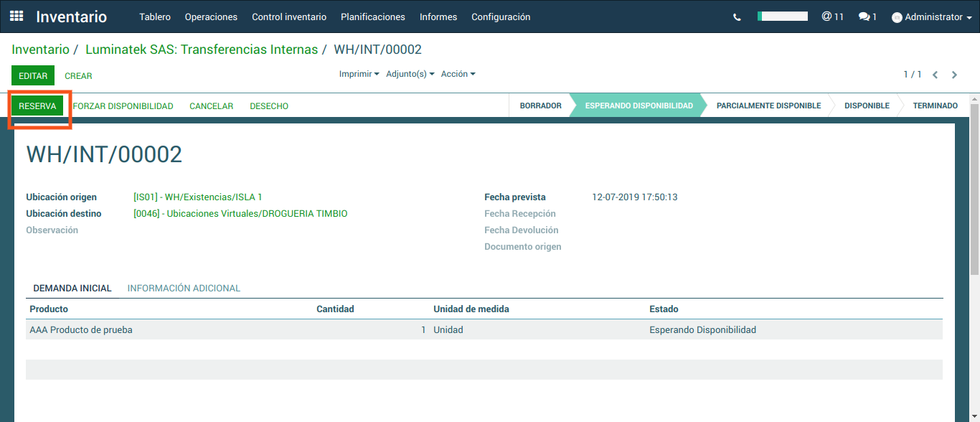Expand the Adjunto(s) dropdown
Image resolution: width=980 pixels, height=422 pixels.
tap(410, 74)
